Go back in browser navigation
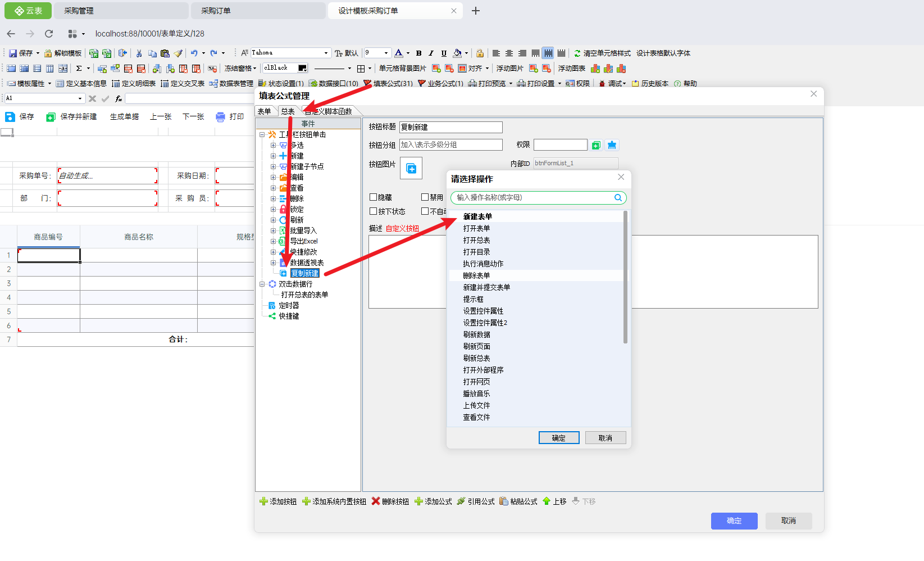The width and height of the screenshot is (924, 561). 11,34
